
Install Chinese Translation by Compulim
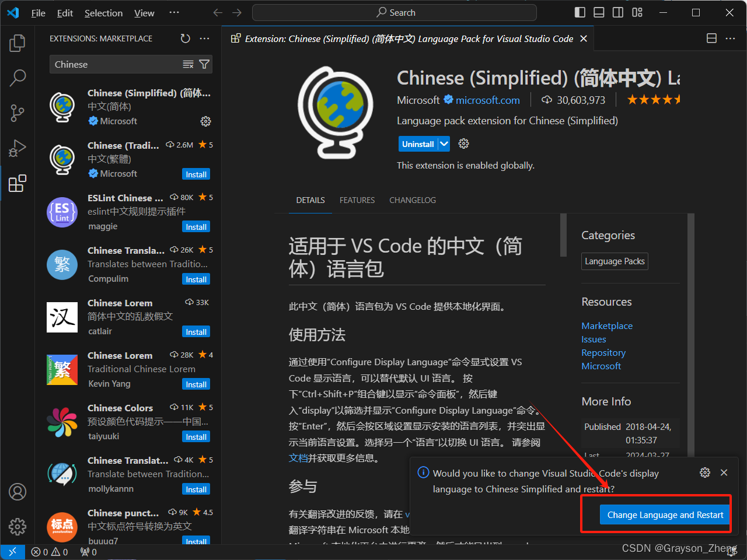coord(196,279)
